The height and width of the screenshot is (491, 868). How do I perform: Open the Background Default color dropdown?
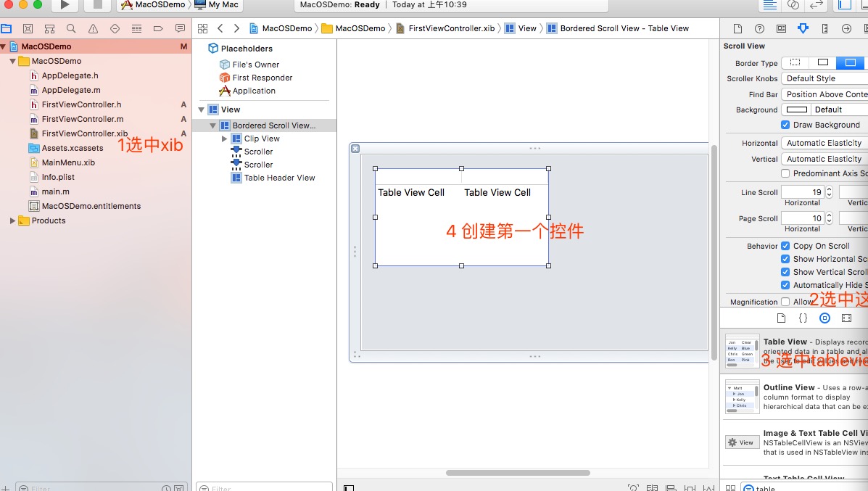[x=840, y=110]
